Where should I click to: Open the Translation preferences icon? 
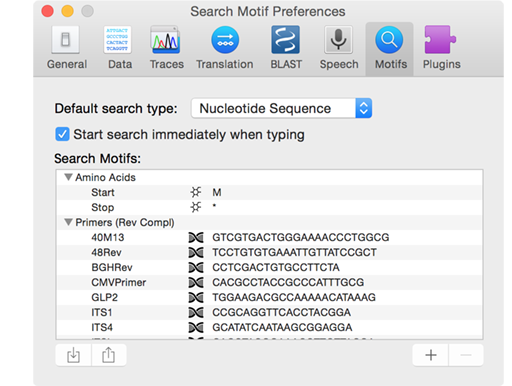[x=225, y=48]
